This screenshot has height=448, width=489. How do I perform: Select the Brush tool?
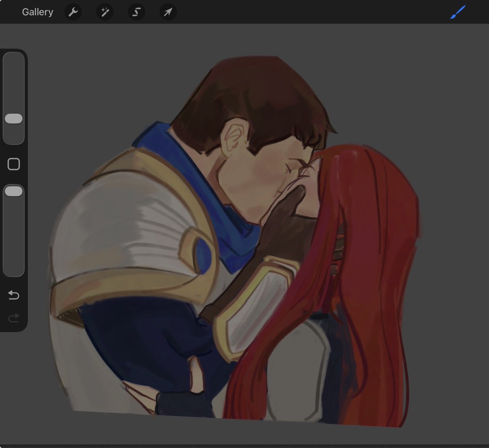click(x=458, y=12)
